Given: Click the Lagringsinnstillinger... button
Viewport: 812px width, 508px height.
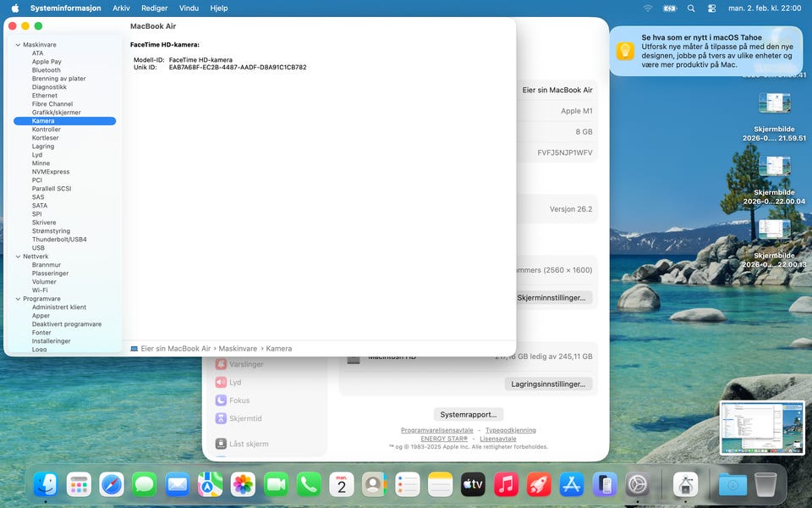Looking at the screenshot, I should tap(548, 384).
